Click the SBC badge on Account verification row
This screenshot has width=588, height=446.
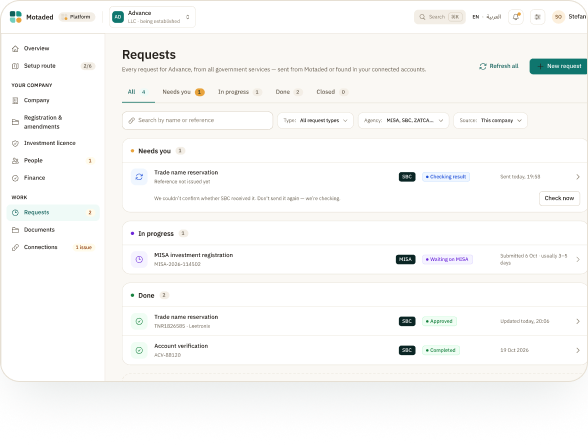(x=407, y=350)
